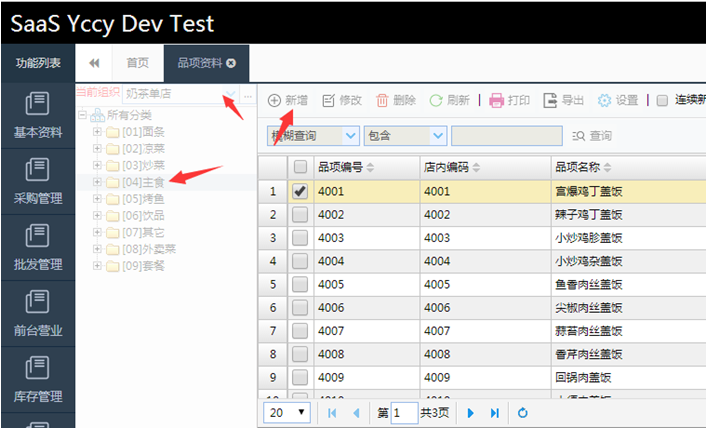This screenshot has height=432, width=709.
Task: Switch to the 品项资料 tab
Action: pos(200,63)
